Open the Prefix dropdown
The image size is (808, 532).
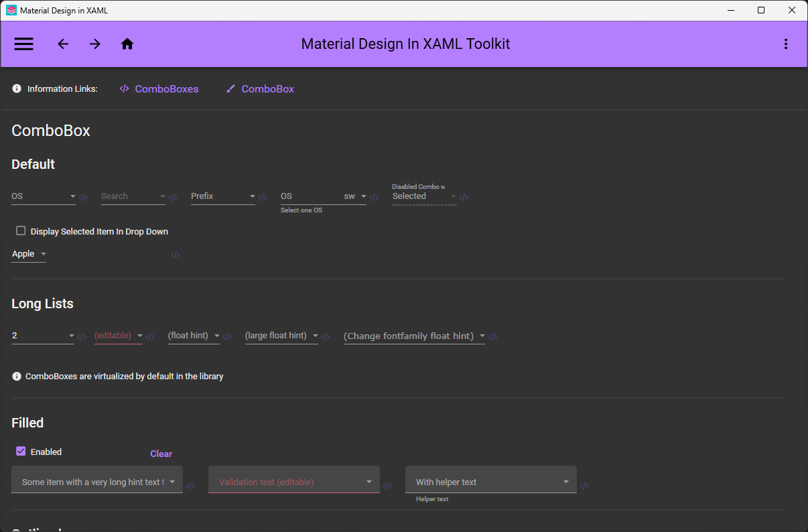click(223, 196)
